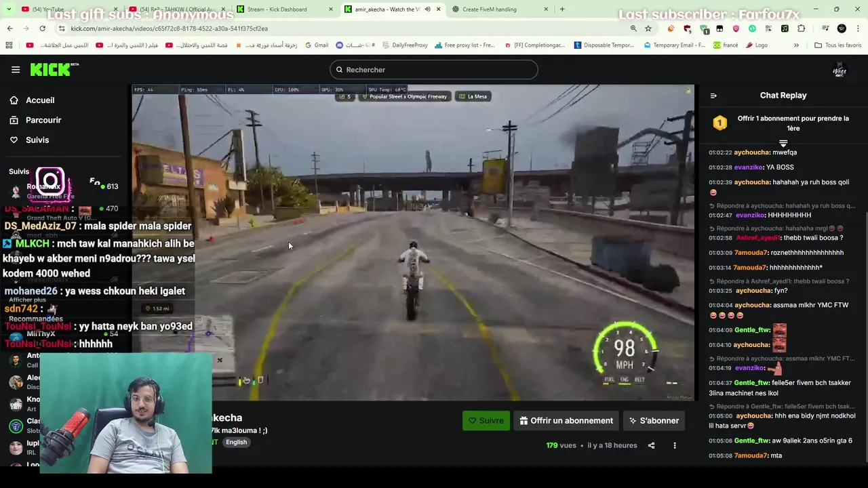Expand hidden bookmarks overflow chevron
This screenshot has width=868, height=488.
(x=796, y=45)
